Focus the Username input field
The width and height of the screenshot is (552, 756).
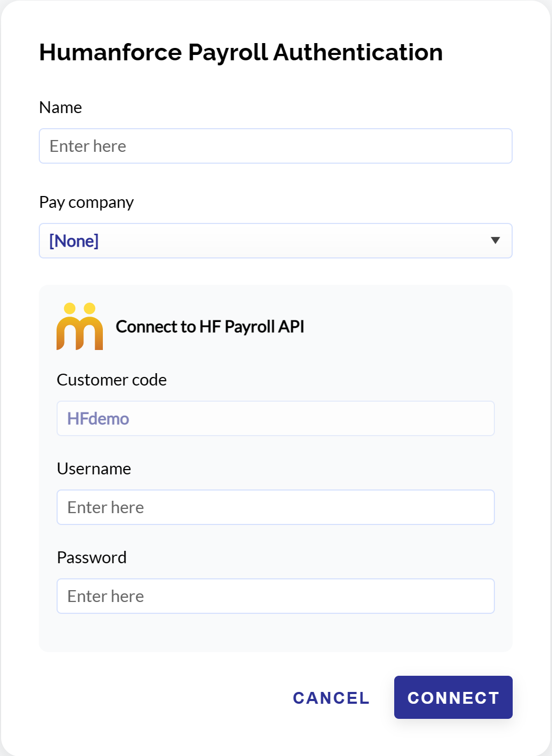coord(276,507)
